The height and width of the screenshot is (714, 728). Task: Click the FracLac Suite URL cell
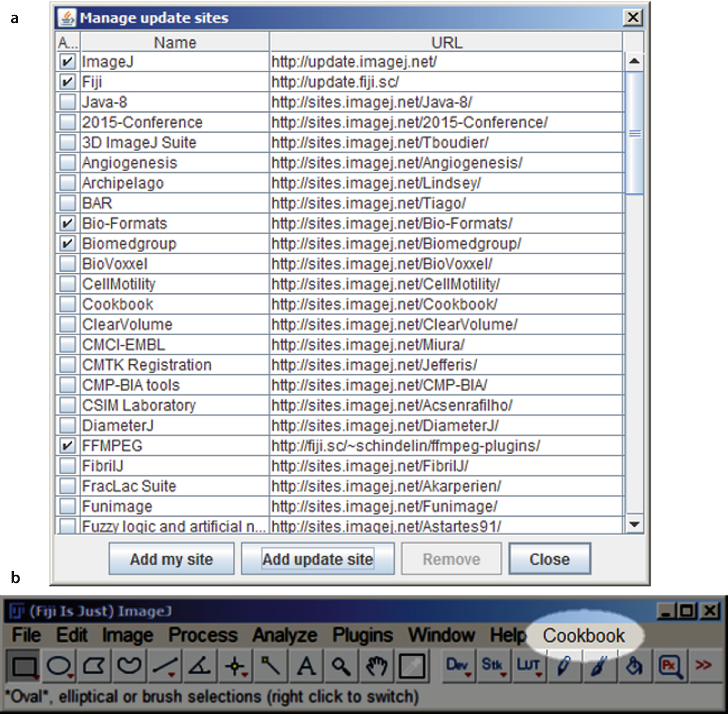[447, 486]
